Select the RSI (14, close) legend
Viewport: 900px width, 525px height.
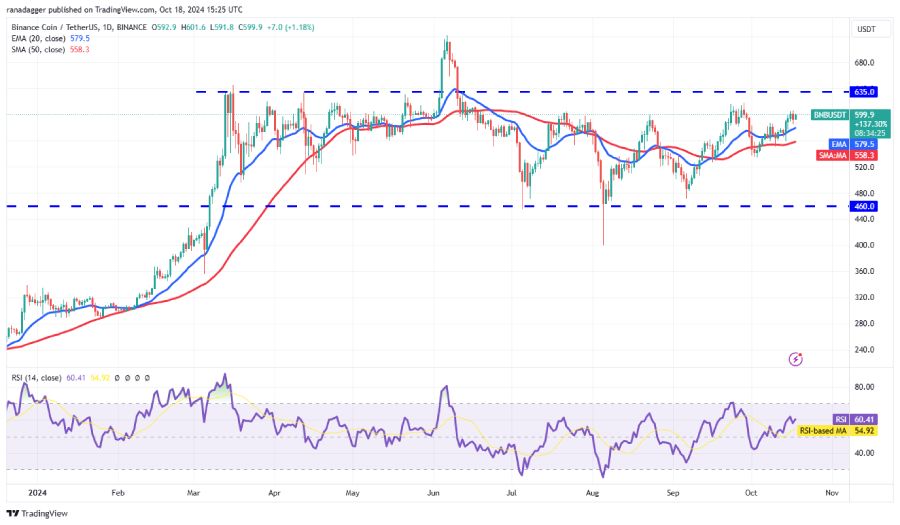(36, 378)
